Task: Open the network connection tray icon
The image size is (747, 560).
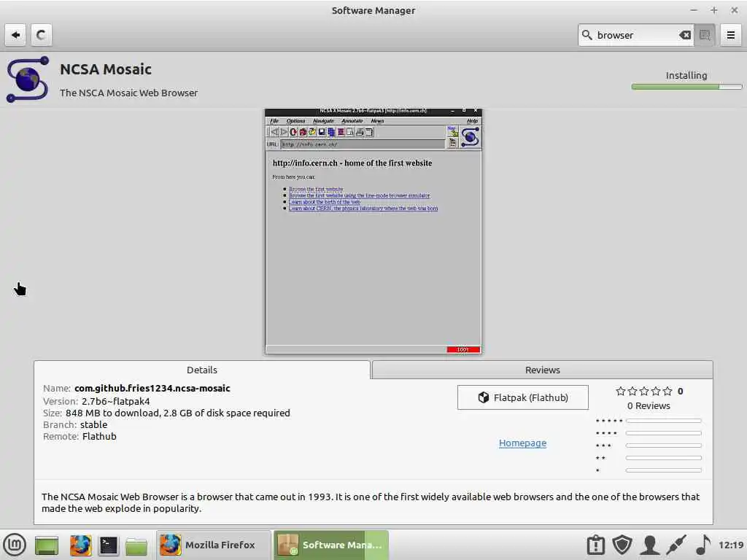Action: click(676, 545)
